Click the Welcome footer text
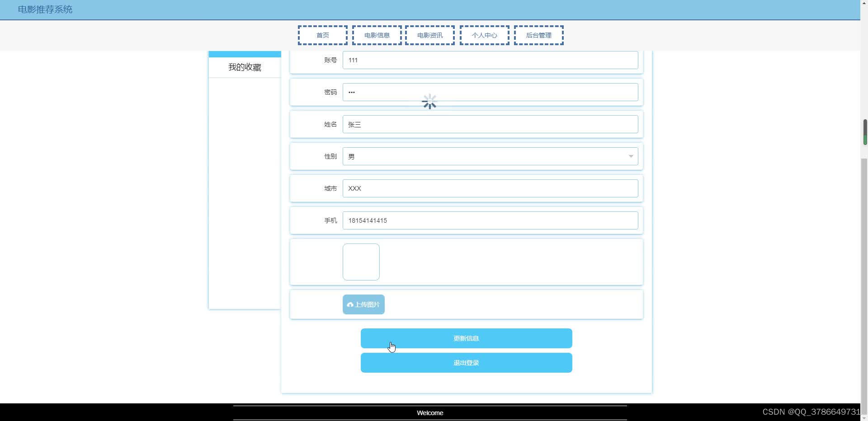The height and width of the screenshot is (421, 868). click(x=430, y=413)
